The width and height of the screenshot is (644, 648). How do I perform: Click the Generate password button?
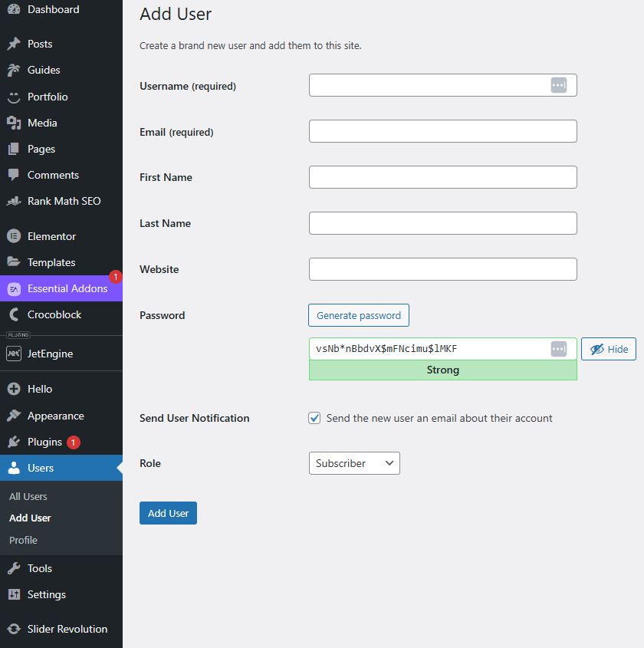pos(359,315)
